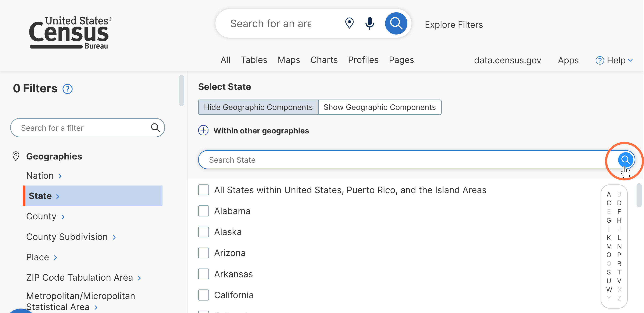
Task: Open the Explore Filters link
Action: tap(454, 25)
